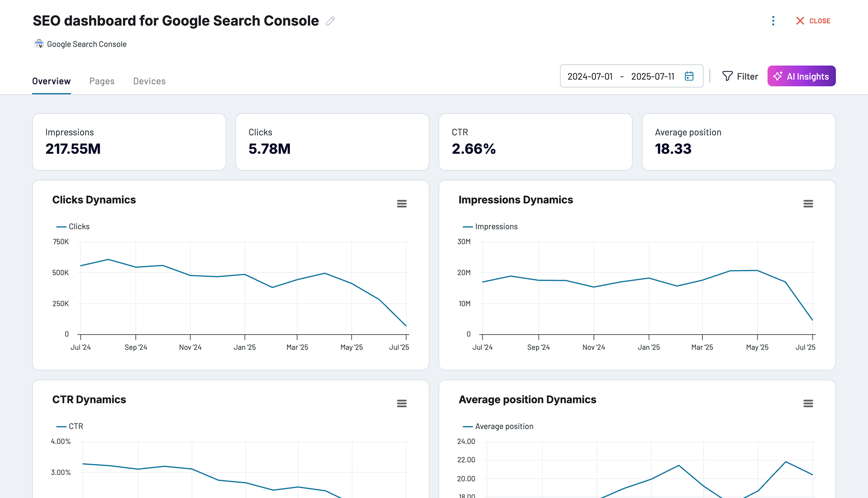Click the Google Search Console source icon
The image size is (868, 498).
pyautogui.click(x=39, y=44)
